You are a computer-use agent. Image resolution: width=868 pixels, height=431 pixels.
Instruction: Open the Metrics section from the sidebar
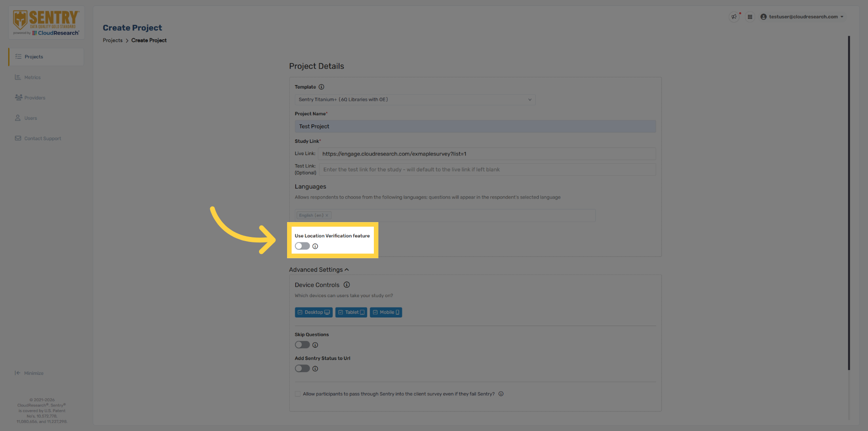18,77
